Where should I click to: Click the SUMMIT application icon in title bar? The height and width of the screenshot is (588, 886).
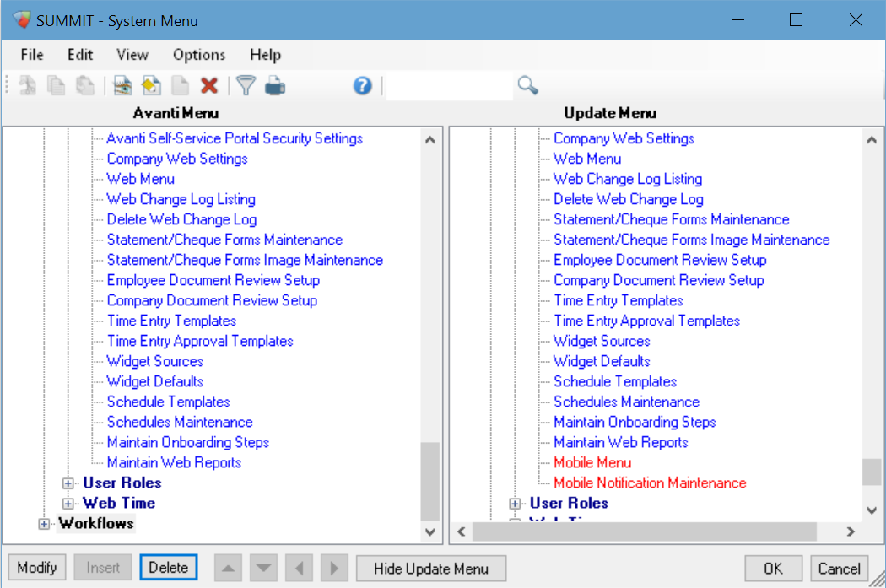coord(22,19)
